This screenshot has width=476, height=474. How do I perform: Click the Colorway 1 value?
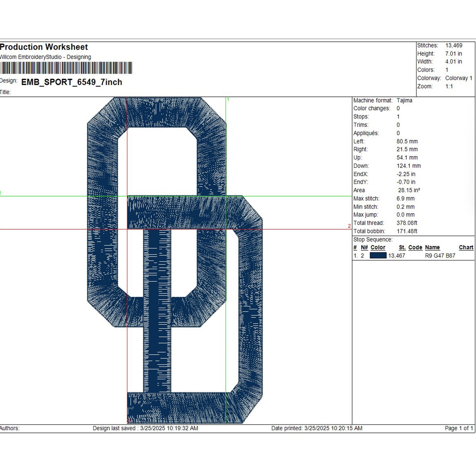click(x=459, y=78)
